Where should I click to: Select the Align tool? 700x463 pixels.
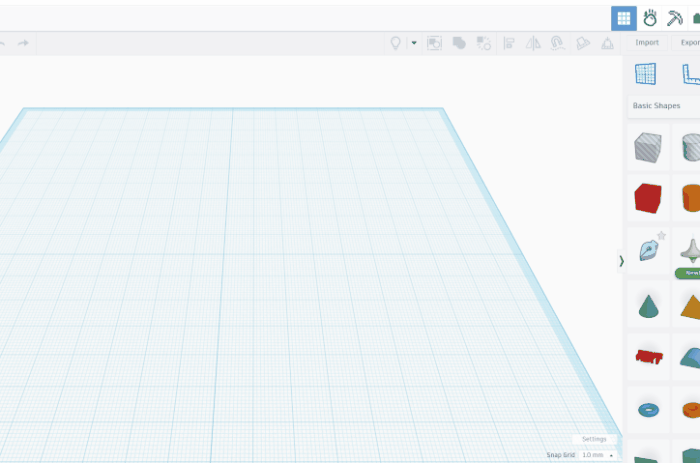(x=508, y=43)
